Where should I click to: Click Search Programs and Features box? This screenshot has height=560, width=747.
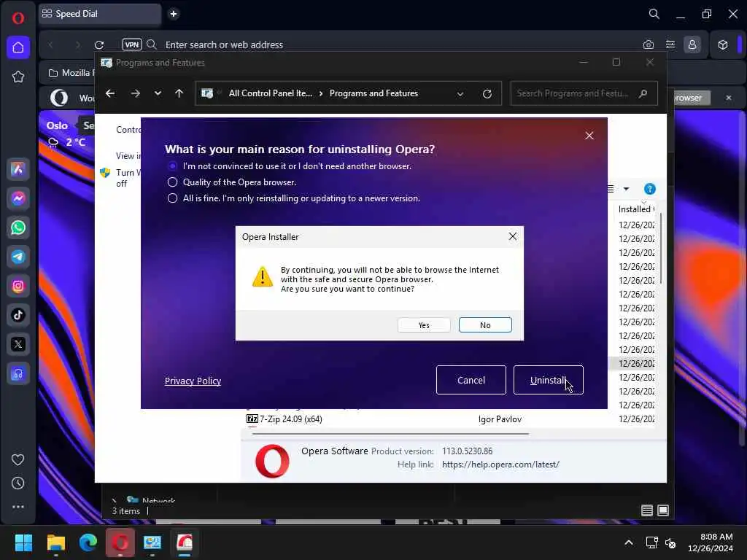pos(584,93)
